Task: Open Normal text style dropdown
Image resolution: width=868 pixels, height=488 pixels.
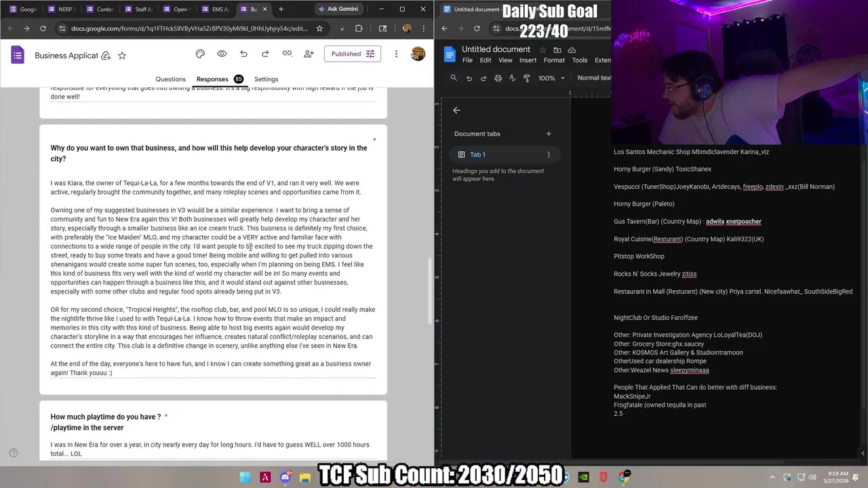Action: click(x=594, y=78)
